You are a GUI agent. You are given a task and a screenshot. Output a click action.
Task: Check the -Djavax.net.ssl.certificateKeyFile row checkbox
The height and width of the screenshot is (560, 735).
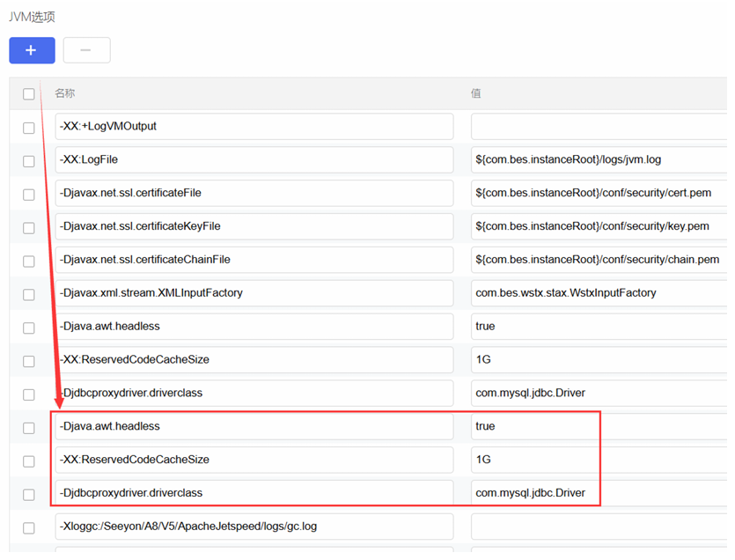click(x=29, y=228)
